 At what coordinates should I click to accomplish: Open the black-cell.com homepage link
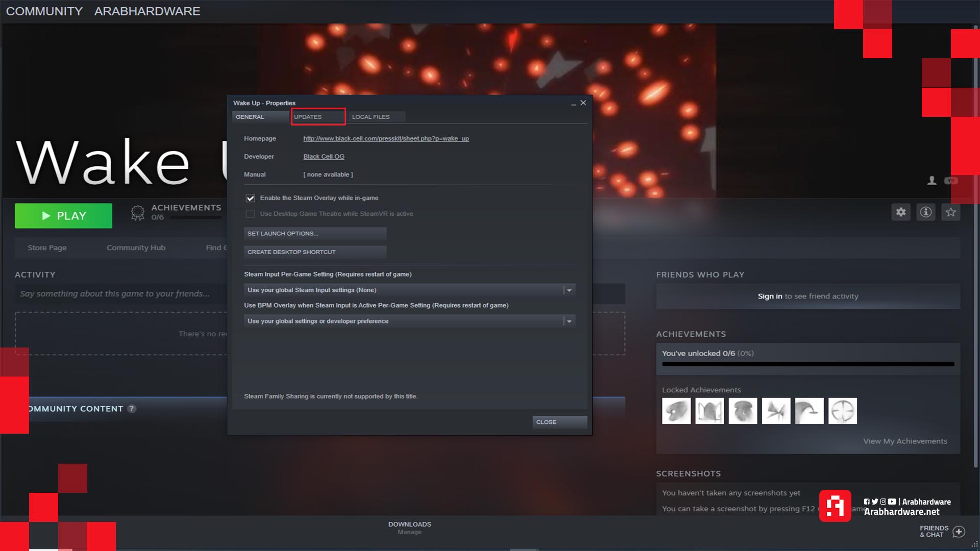(x=386, y=138)
